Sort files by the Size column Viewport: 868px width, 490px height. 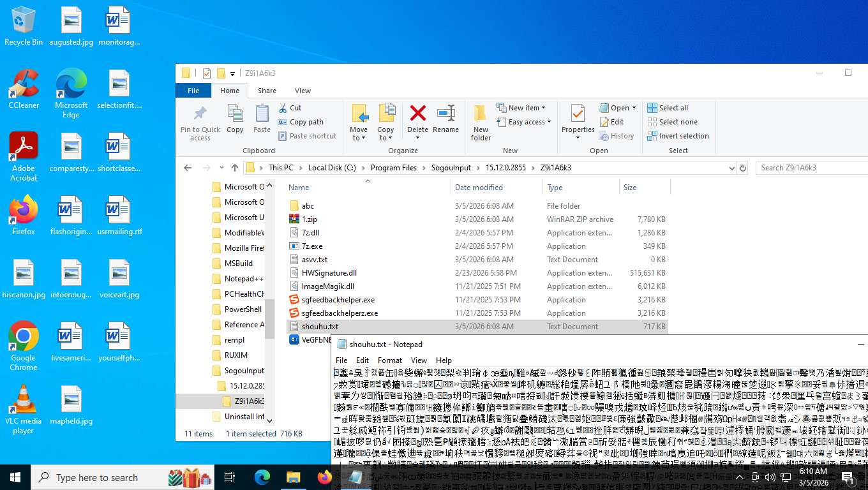click(x=645, y=188)
